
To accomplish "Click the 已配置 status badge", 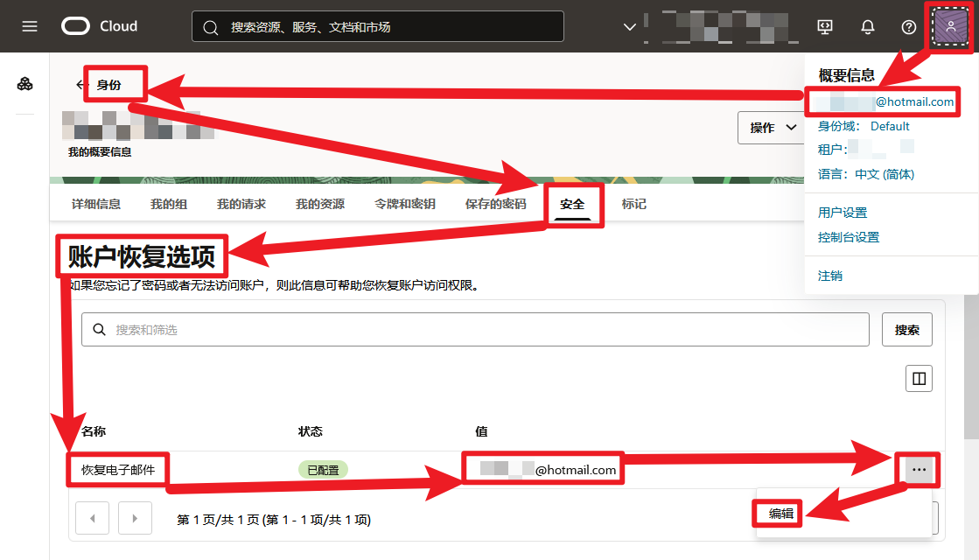I will click(323, 470).
